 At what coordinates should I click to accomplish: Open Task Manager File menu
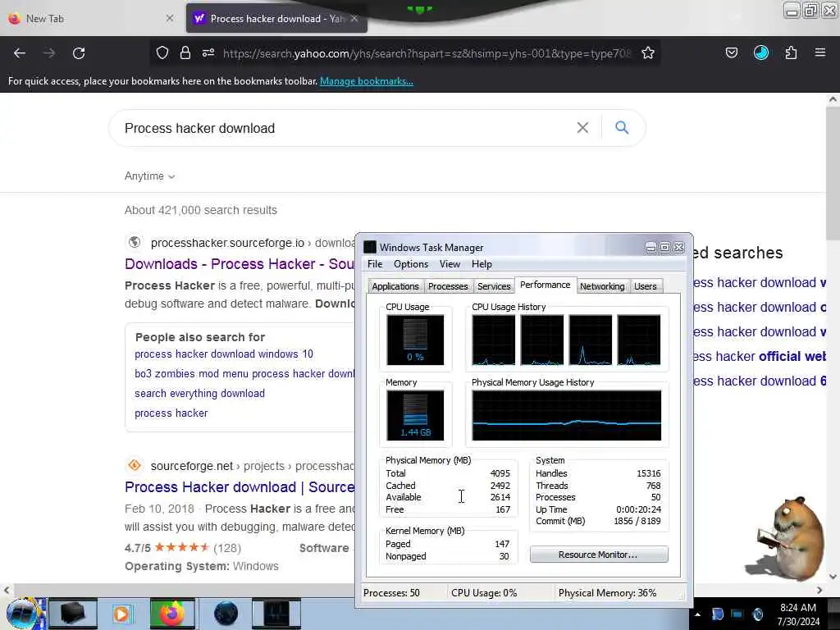coord(374,264)
